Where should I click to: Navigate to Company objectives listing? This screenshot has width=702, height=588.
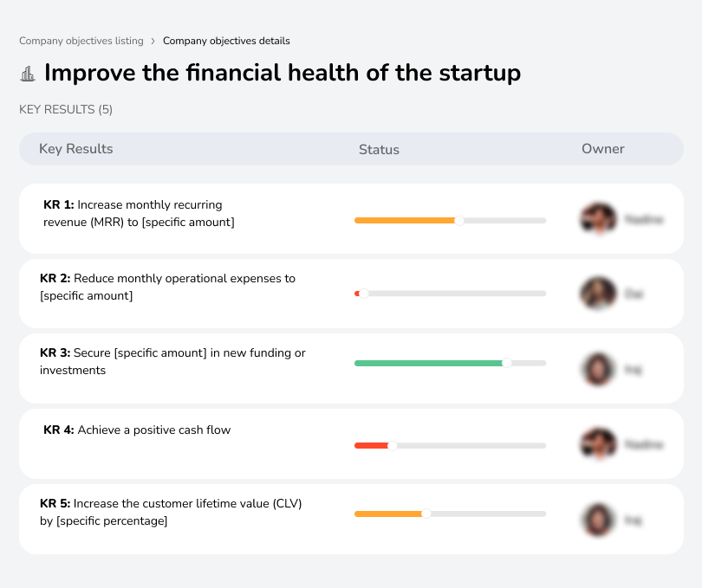[81, 41]
